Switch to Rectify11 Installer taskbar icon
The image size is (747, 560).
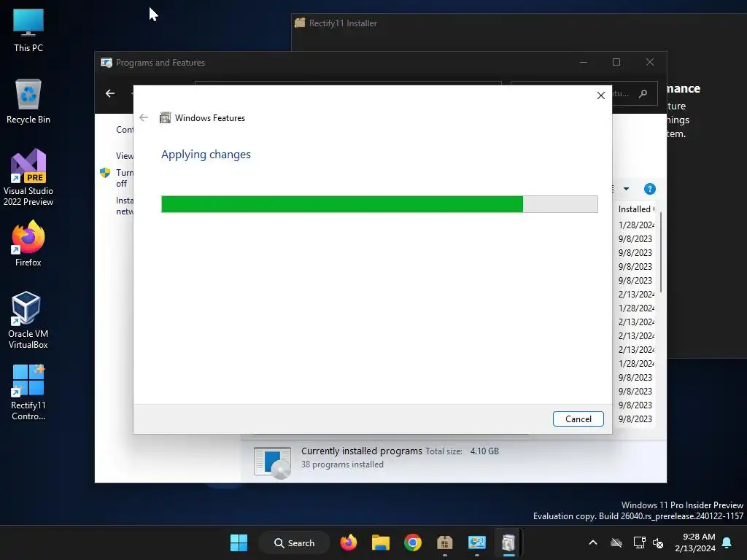pos(444,542)
